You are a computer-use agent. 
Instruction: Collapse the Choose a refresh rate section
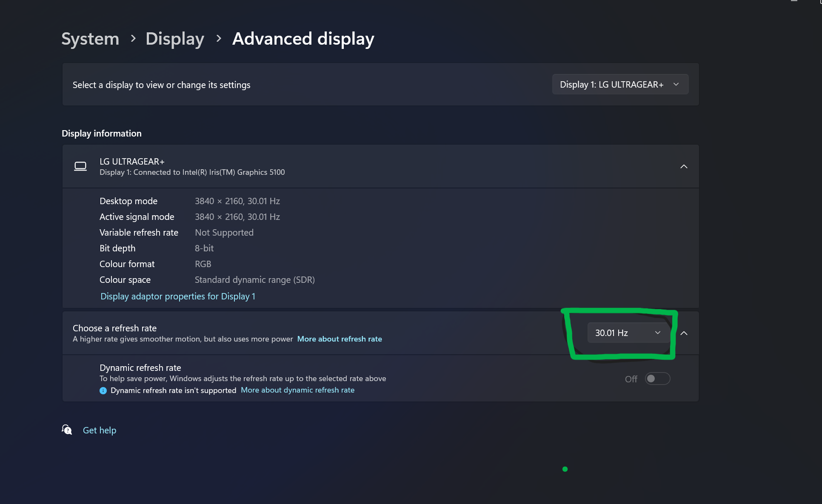click(x=684, y=333)
